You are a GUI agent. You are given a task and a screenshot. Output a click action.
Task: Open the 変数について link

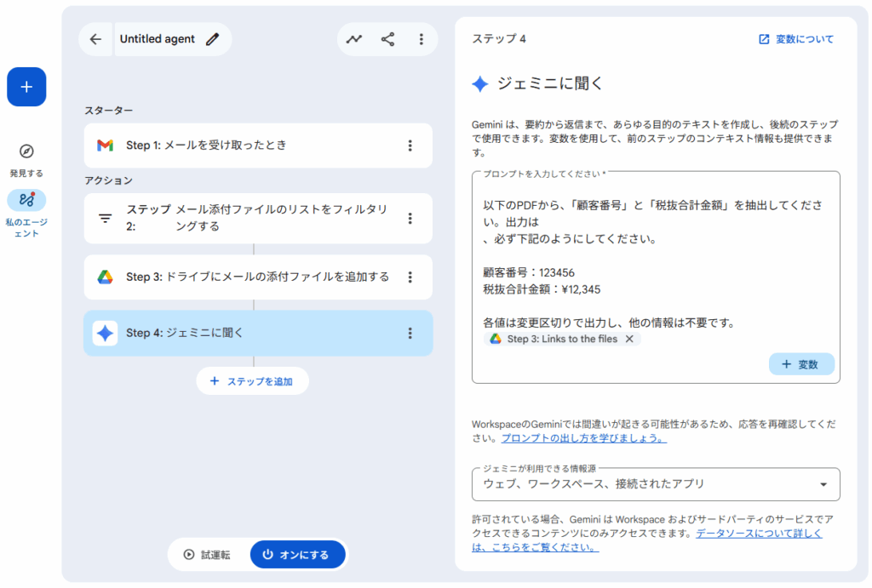tap(795, 38)
